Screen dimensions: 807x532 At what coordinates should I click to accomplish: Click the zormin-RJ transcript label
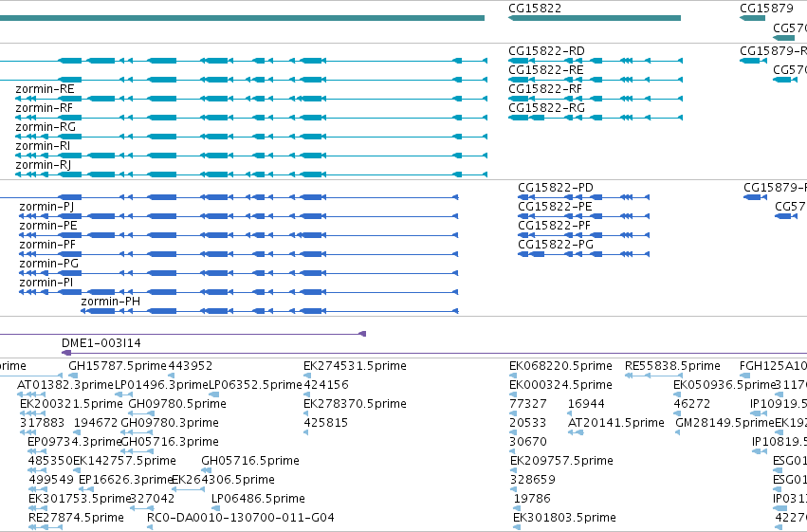[x=44, y=165]
